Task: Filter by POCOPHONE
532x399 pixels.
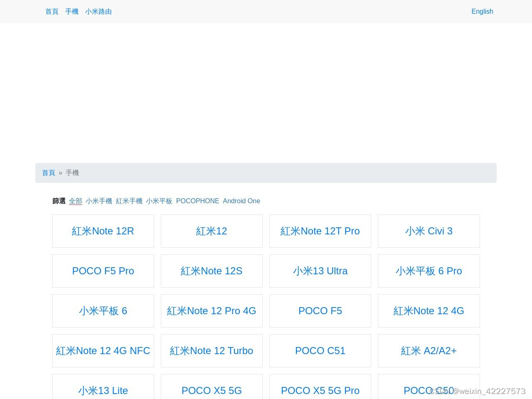Action: click(197, 201)
